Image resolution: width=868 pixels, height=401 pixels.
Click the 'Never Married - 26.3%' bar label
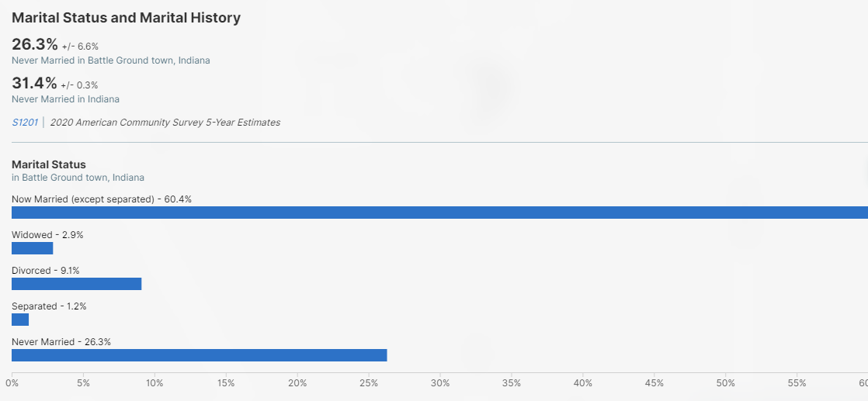tap(61, 342)
